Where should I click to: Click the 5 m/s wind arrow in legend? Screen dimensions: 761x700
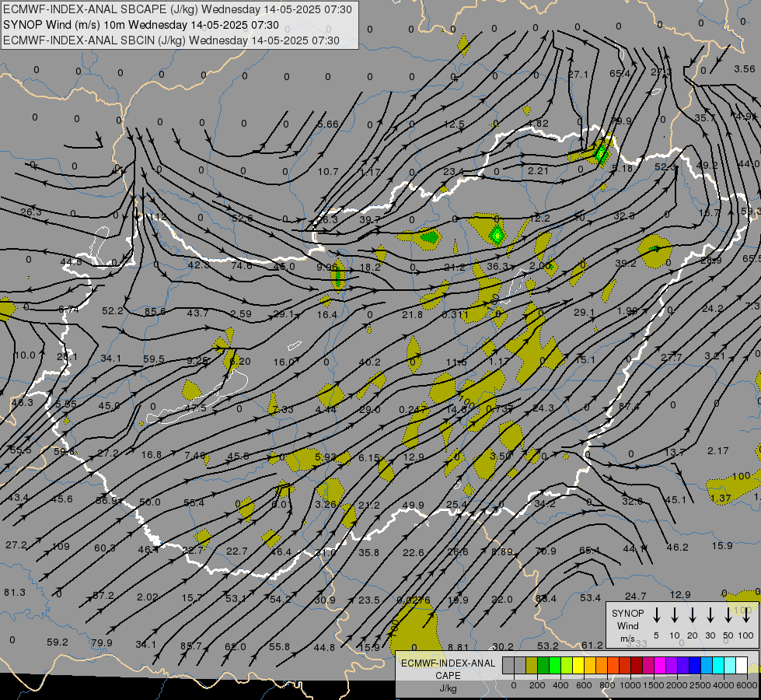click(656, 614)
